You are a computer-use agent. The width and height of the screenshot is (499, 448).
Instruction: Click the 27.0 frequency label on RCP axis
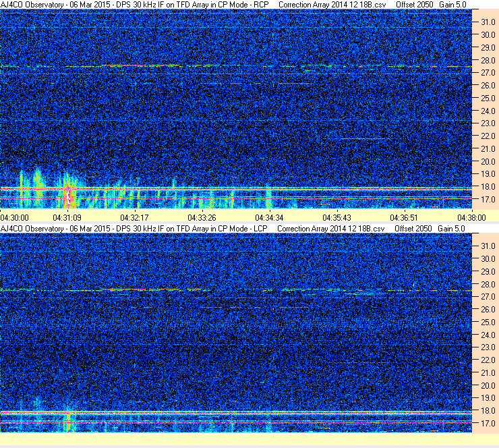[x=488, y=73]
